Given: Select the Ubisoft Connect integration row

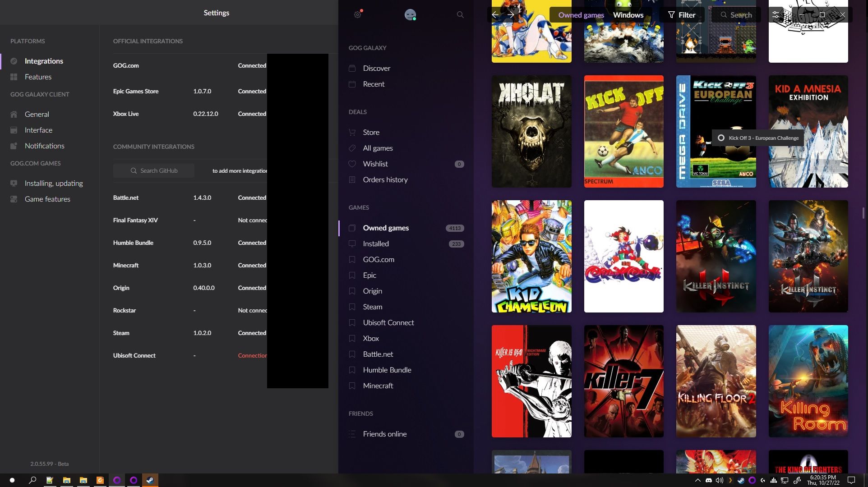Looking at the screenshot, I should pyautogui.click(x=189, y=355).
